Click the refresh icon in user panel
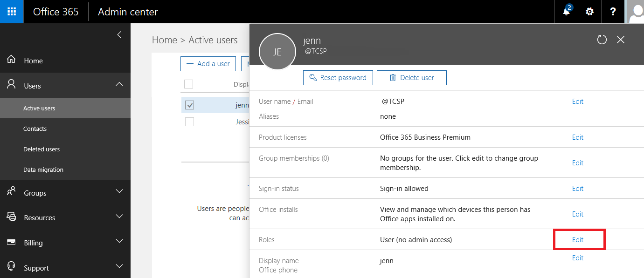 coord(602,40)
